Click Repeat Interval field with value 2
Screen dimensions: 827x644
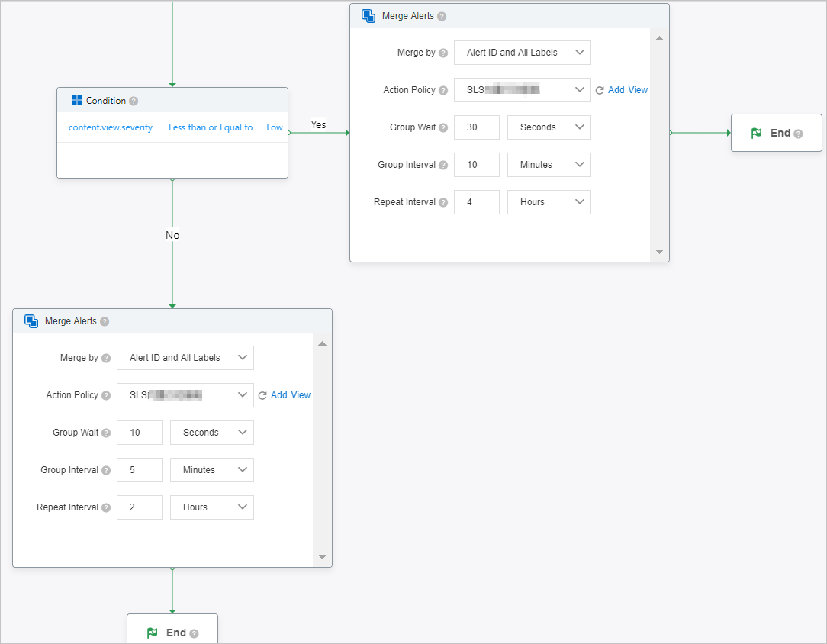(x=140, y=508)
